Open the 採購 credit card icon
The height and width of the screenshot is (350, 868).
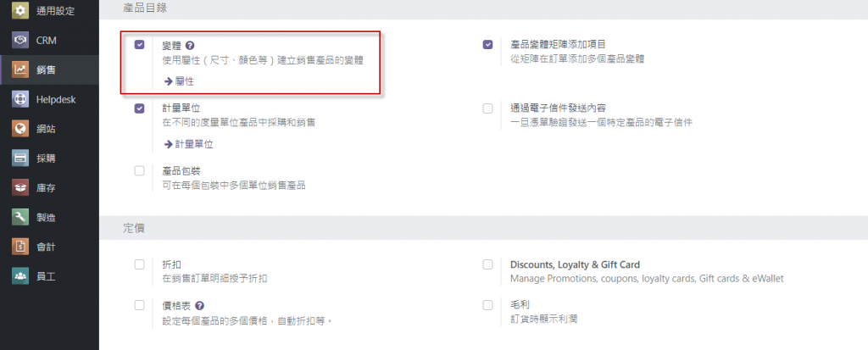(20, 158)
